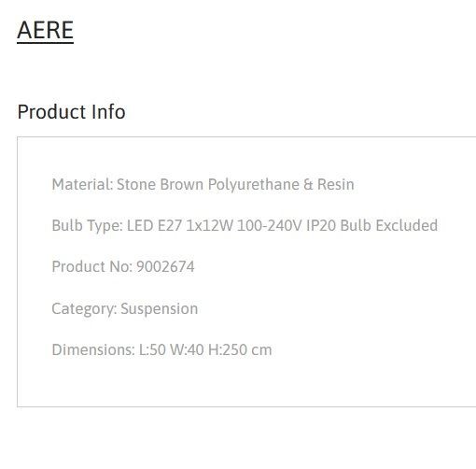
Task: Click the 1x12W wattage text
Action: 209,225
